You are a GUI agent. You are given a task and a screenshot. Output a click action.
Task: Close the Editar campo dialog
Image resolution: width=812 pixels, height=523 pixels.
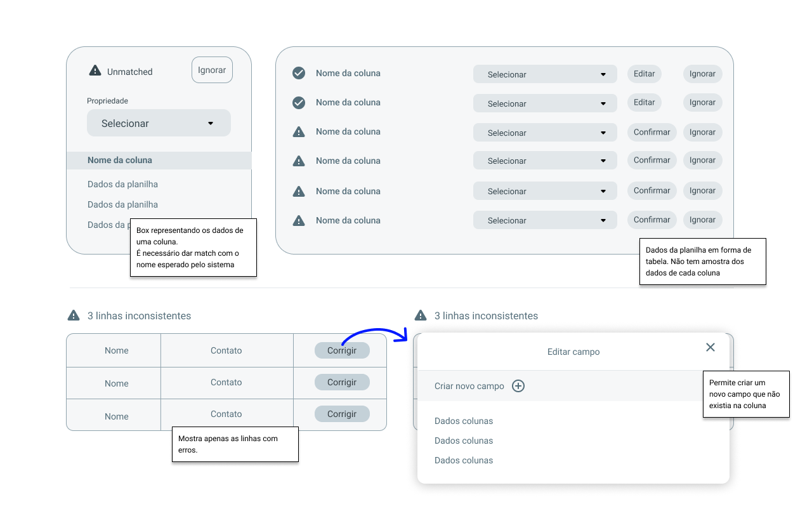point(710,347)
